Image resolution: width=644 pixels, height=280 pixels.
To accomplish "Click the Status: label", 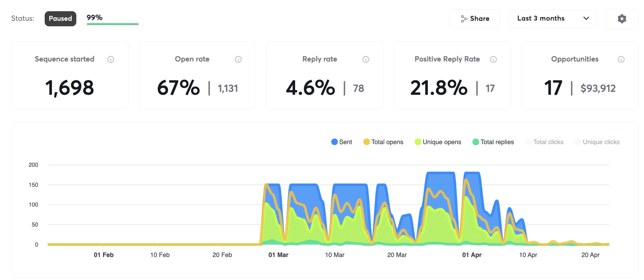I will click(23, 19).
